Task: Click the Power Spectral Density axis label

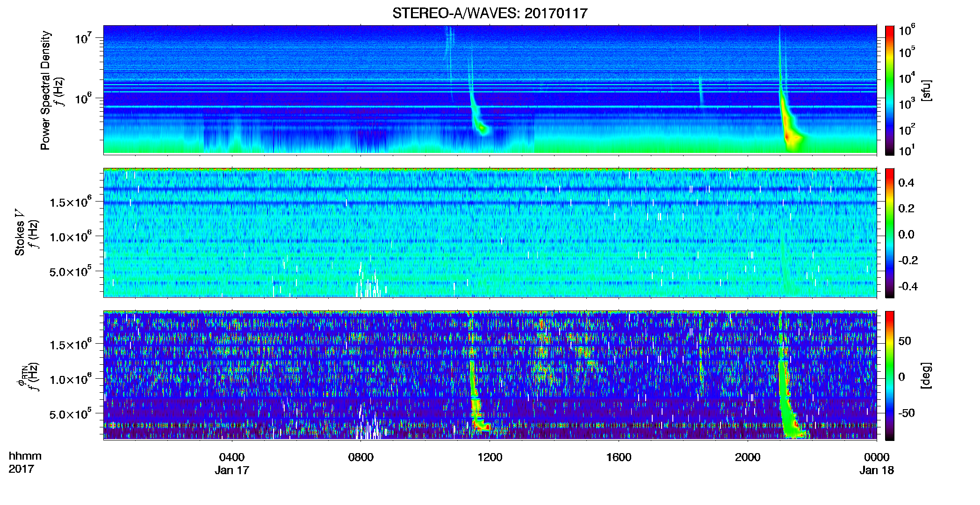Action: (x=45, y=90)
